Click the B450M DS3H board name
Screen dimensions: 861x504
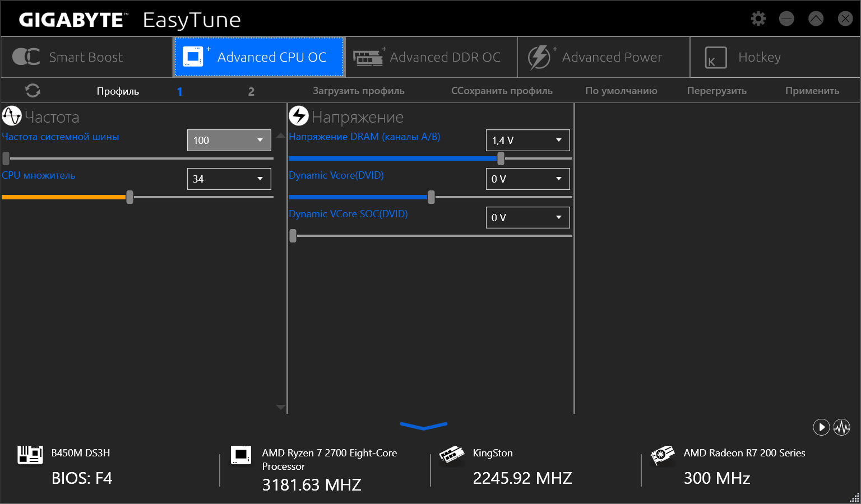(81, 453)
